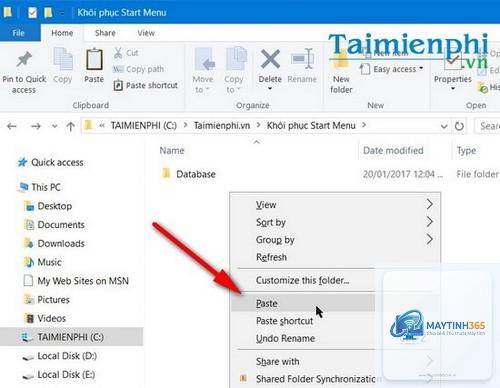Select Music in the navigation pane

[x=49, y=262]
